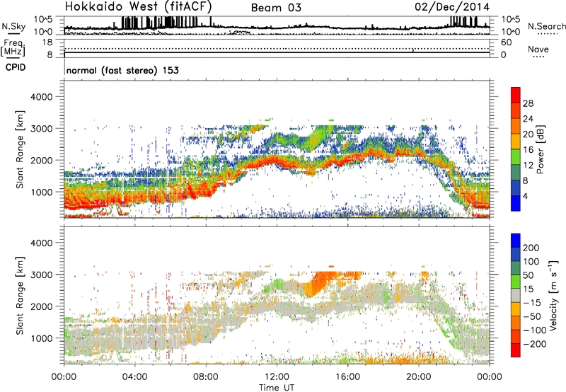
Task: Click the 4000 km tick in power panel
Action: 41,97
